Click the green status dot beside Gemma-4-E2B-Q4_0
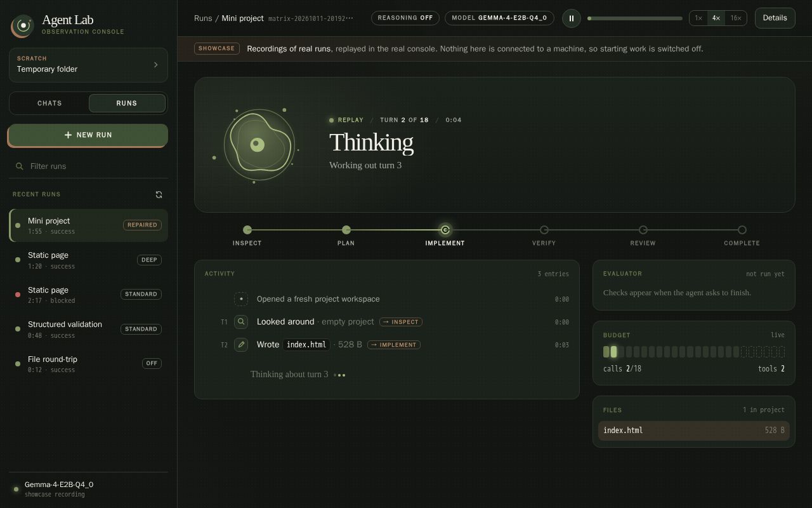The image size is (812, 508). 16,489
